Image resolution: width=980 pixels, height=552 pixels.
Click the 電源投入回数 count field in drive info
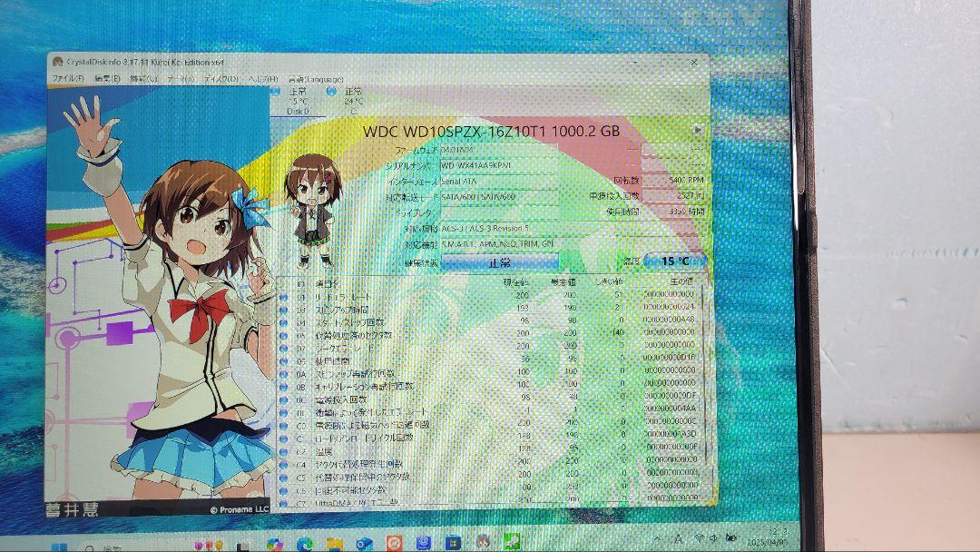[673, 196]
